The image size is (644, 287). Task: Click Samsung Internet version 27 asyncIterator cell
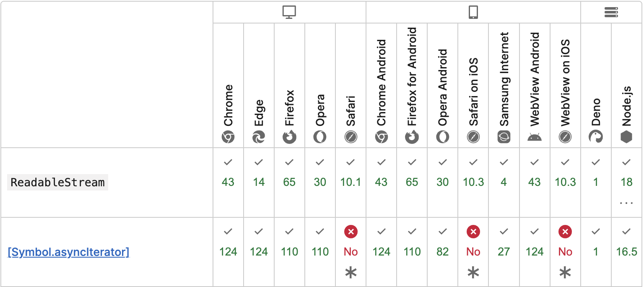pyautogui.click(x=504, y=252)
